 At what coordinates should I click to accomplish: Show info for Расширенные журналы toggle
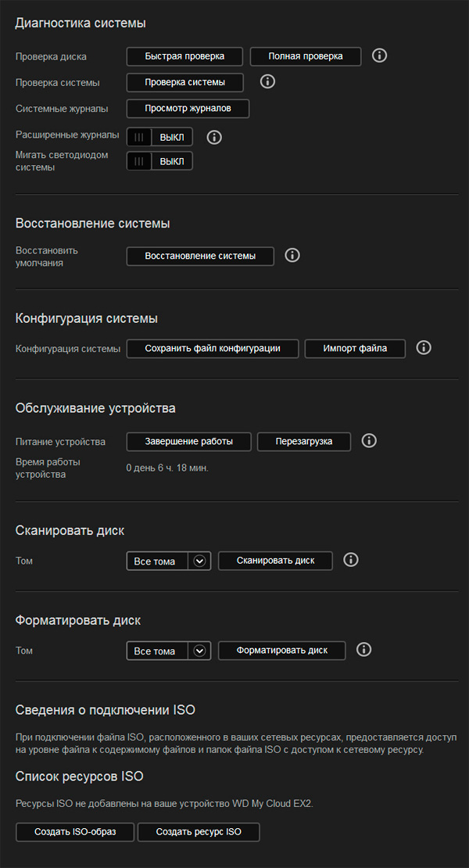[x=214, y=137]
